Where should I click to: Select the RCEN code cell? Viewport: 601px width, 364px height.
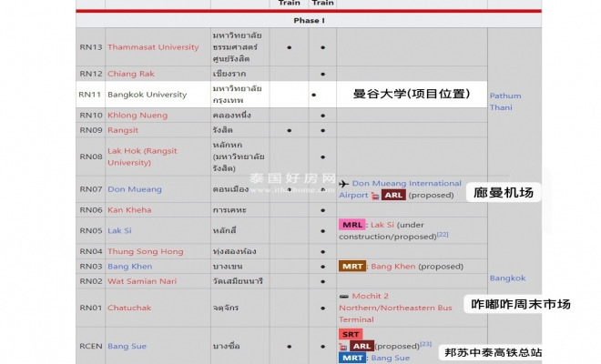pyautogui.click(x=90, y=346)
